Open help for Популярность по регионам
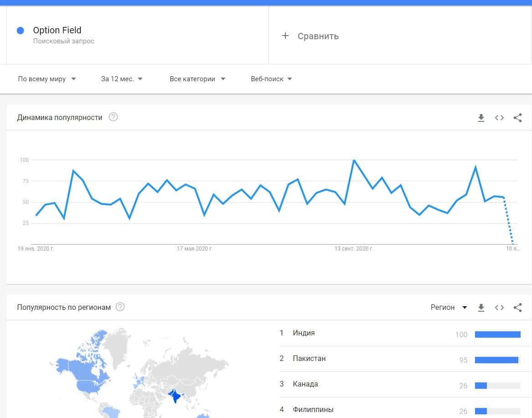The width and height of the screenshot is (532, 418). pyautogui.click(x=120, y=307)
